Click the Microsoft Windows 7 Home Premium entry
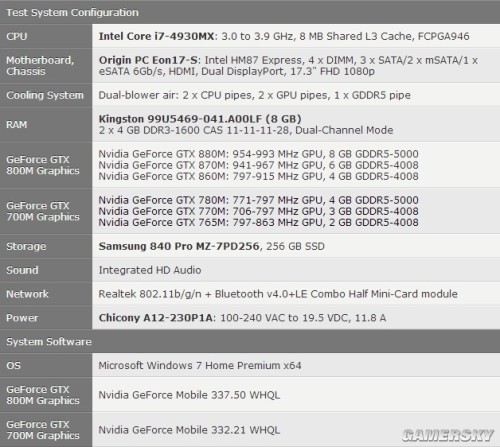The height and width of the screenshot is (447, 500). pos(200,365)
